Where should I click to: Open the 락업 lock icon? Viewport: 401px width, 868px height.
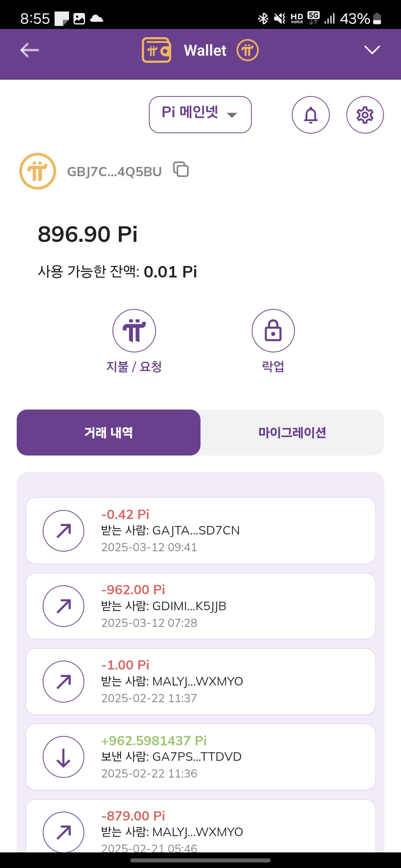point(273,331)
